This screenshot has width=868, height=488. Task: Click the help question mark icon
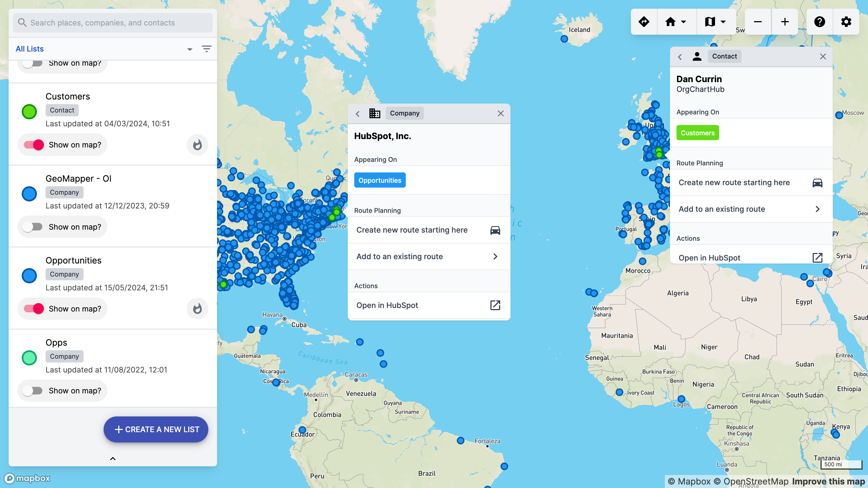820,22
